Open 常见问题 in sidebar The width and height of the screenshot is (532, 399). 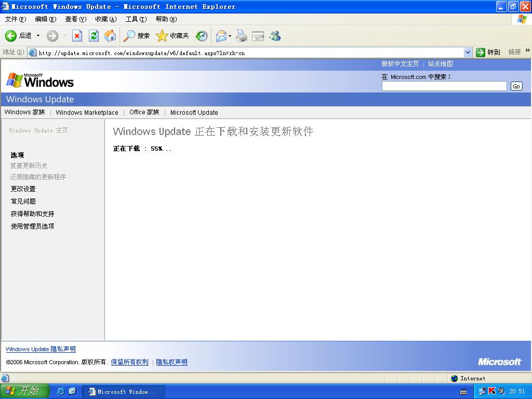(23, 202)
